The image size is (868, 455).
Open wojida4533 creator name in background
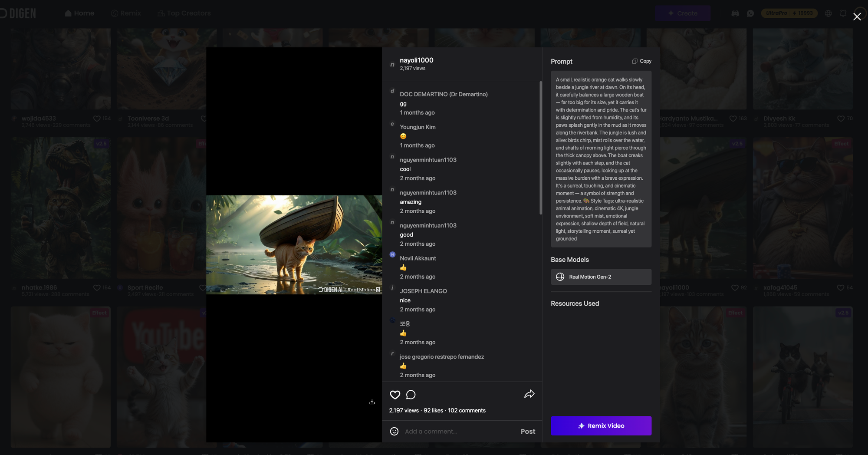point(39,119)
